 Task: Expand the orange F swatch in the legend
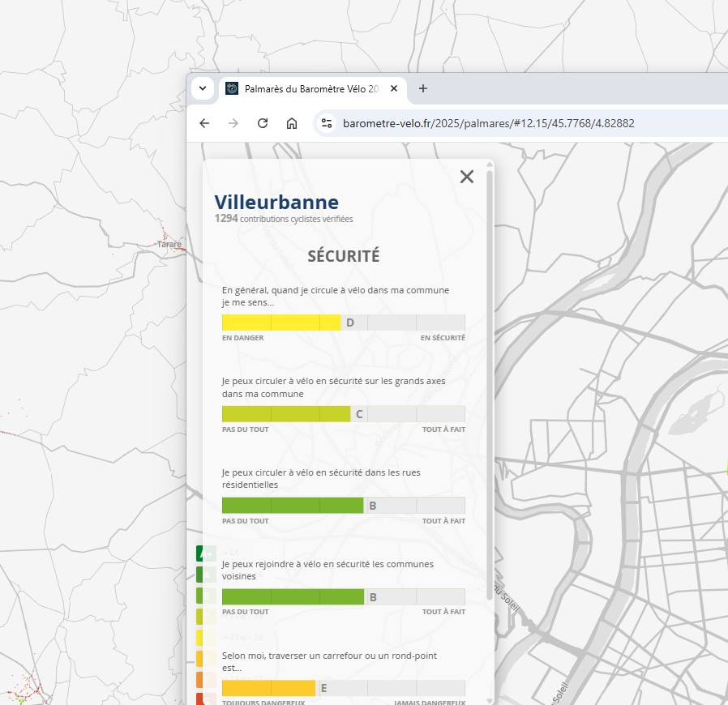[199, 679]
